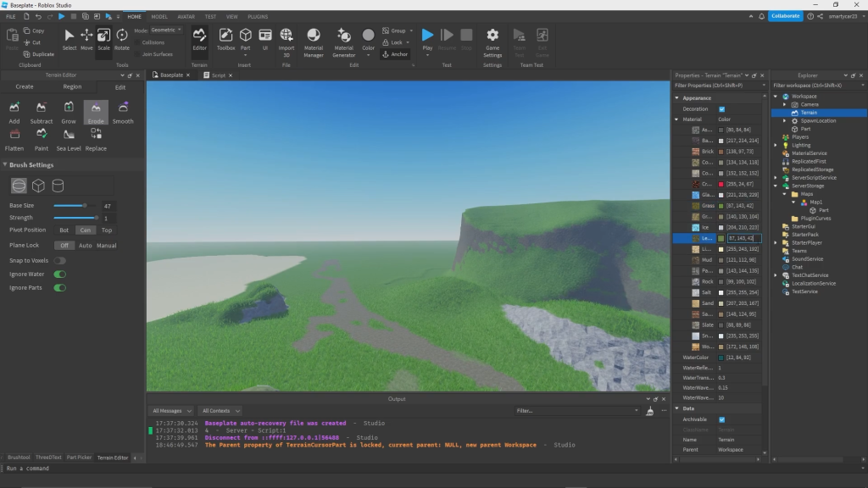868x488 pixels.
Task: Open the UI insert tool
Action: (x=265, y=39)
